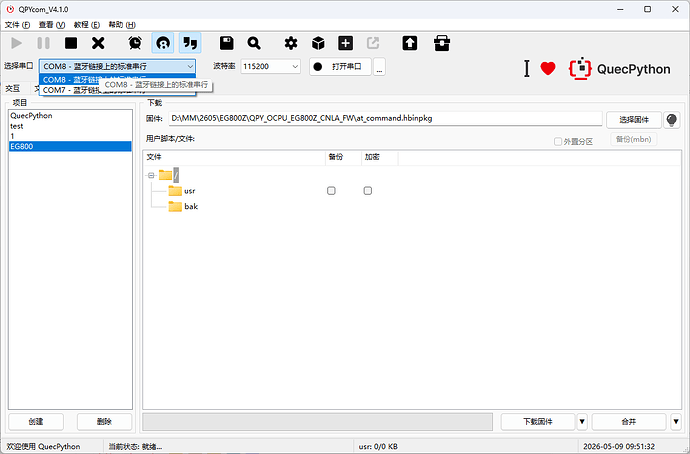Click the 创建 project button

[x=36, y=421]
